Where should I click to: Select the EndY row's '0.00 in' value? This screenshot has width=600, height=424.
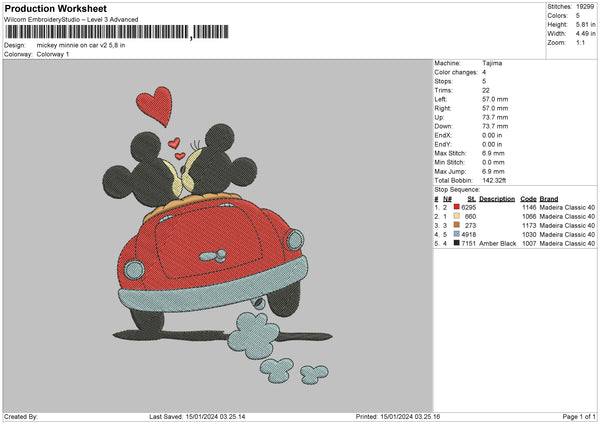click(492, 145)
